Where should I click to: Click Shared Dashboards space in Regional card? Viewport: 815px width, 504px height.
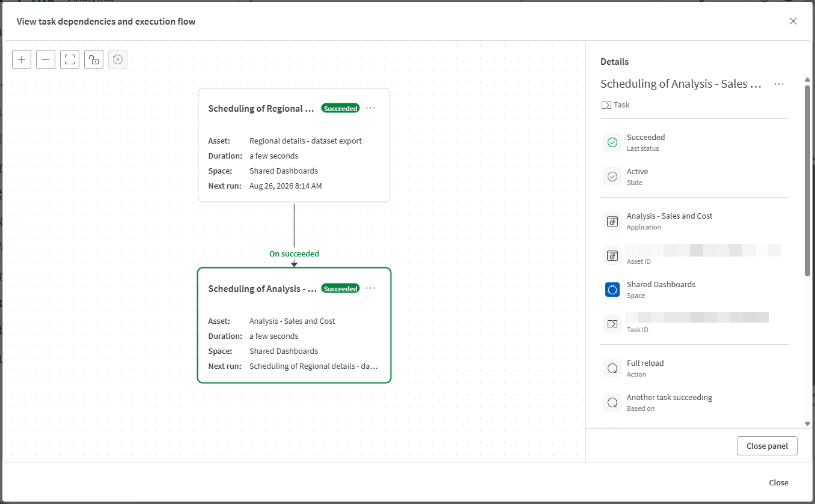(x=284, y=171)
